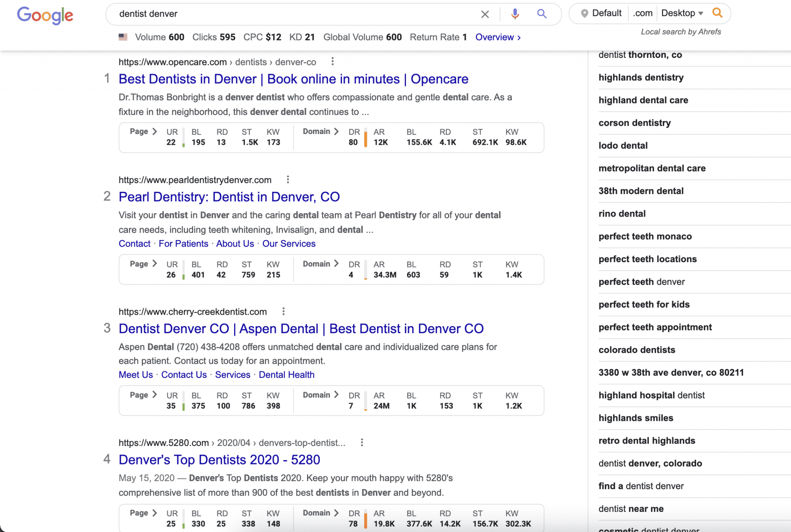791x532 pixels.
Task: Open the Ahrefs Overview link
Action: pyautogui.click(x=498, y=37)
